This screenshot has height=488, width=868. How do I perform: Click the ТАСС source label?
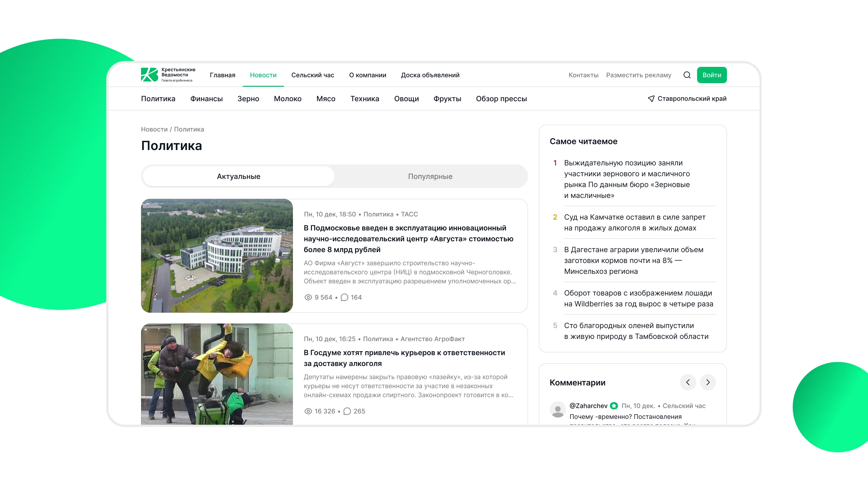pyautogui.click(x=409, y=214)
